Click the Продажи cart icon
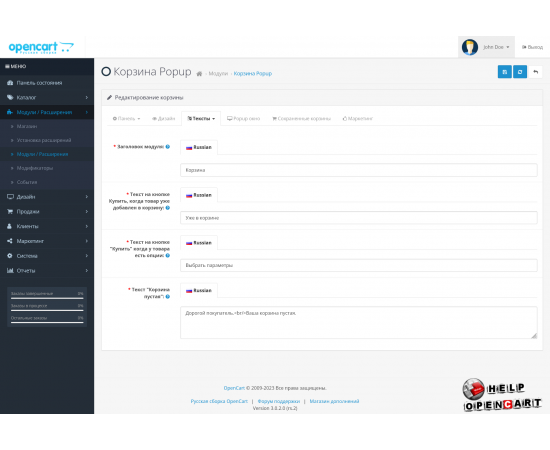The image size is (550, 450). 10,211
